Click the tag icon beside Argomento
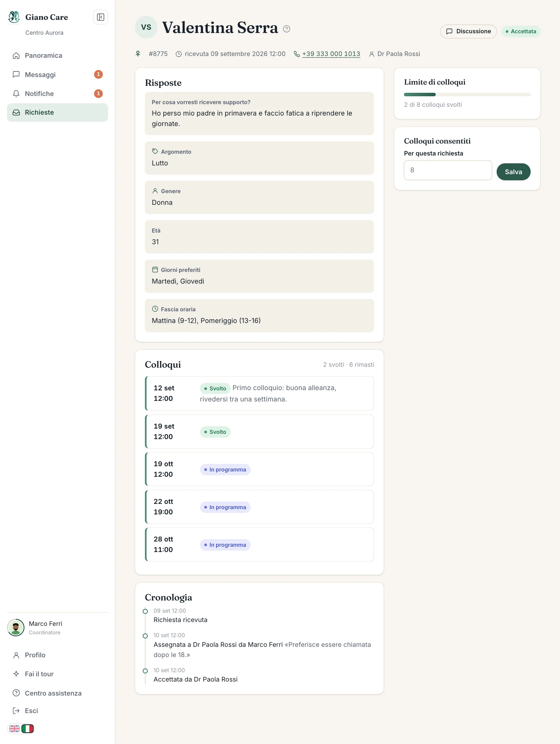The width and height of the screenshot is (560, 744). (x=155, y=151)
